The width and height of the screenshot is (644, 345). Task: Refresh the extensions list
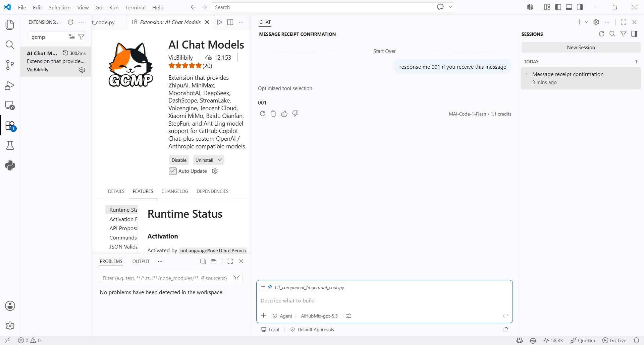pyautogui.click(x=70, y=22)
